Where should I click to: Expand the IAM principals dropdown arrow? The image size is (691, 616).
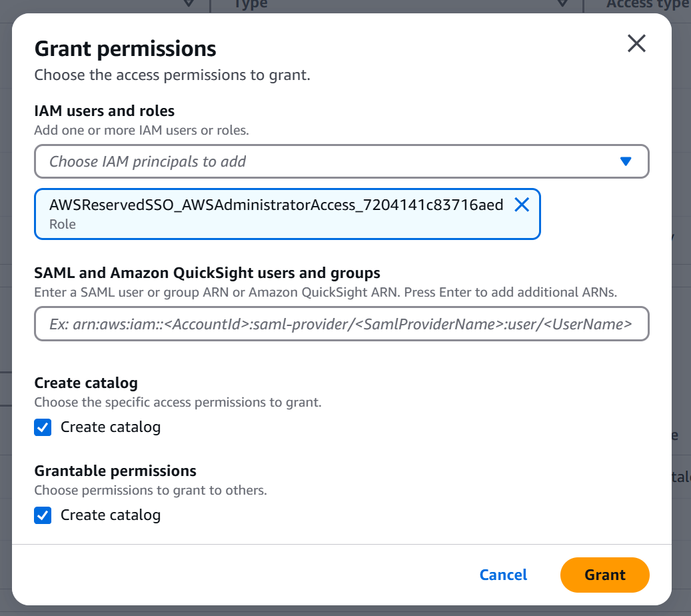pos(625,161)
